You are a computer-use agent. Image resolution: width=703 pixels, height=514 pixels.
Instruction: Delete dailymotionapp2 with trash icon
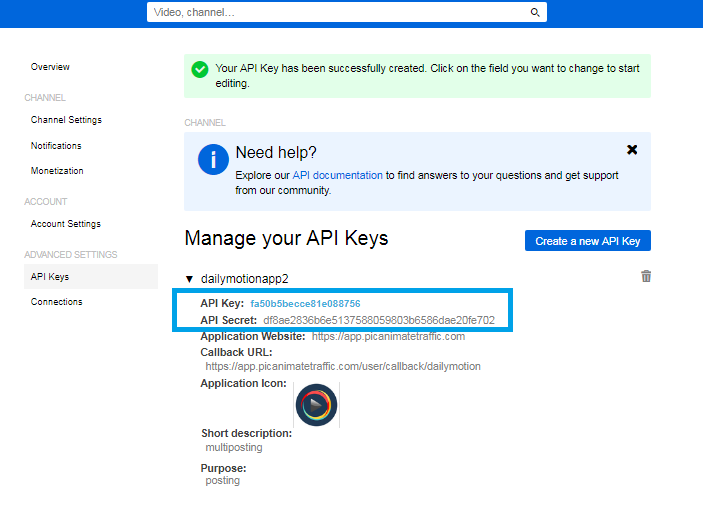646,276
